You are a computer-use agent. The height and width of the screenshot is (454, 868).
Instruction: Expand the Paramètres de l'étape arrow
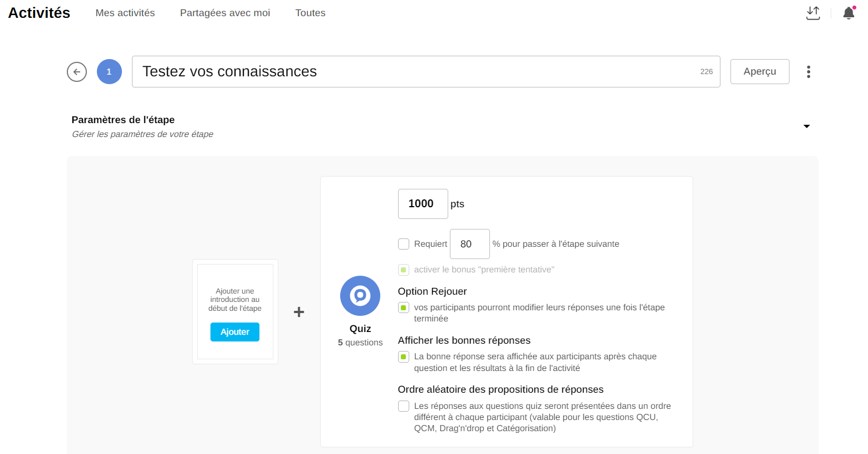(806, 126)
